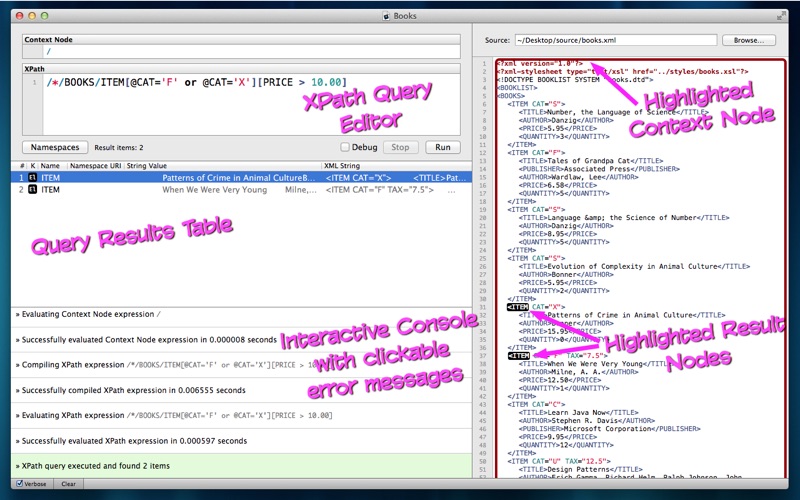Click highlighted ITEM node with CAT="X"
800x500 pixels.
tap(518, 307)
